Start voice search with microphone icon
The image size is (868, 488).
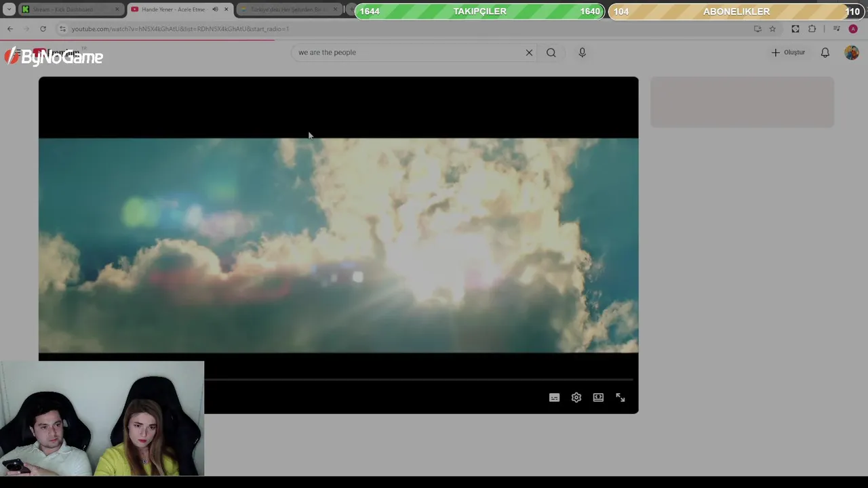pos(582,52)
